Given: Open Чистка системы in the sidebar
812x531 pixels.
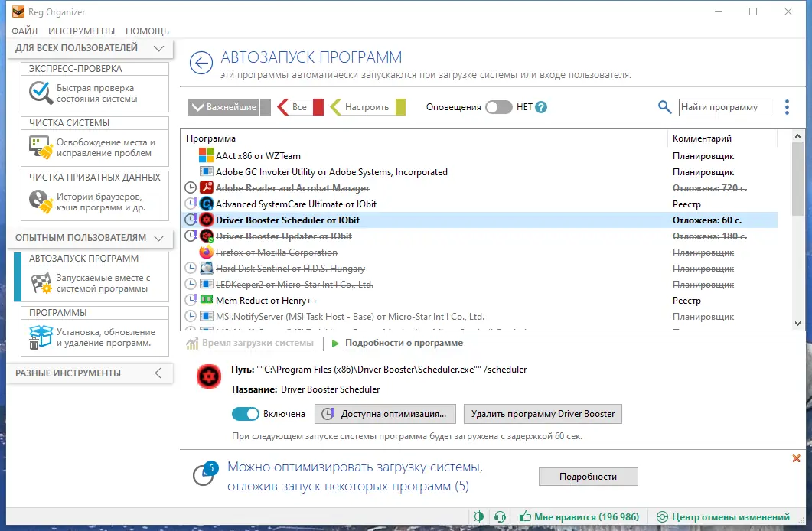Looking at the screenshot, I should click(95, 142).
